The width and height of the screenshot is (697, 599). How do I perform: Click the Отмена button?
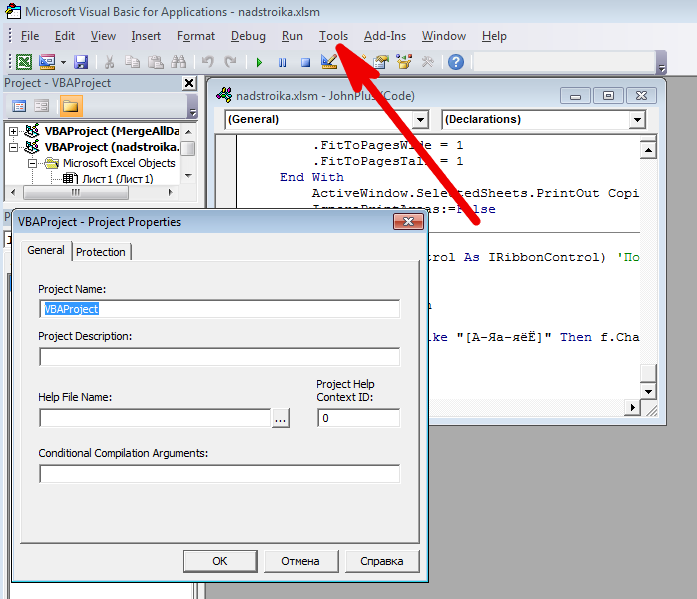301,561
